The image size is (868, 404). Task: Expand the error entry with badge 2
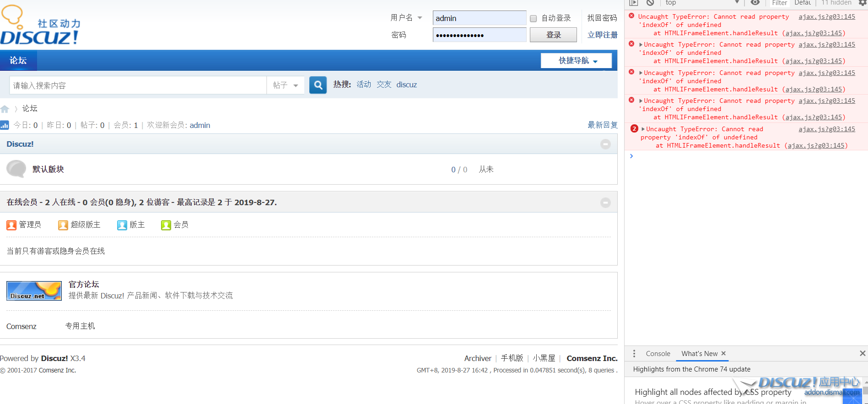point(643,129)
